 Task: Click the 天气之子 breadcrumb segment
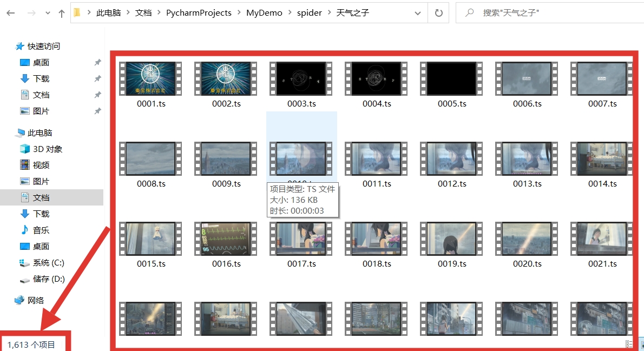353,13
